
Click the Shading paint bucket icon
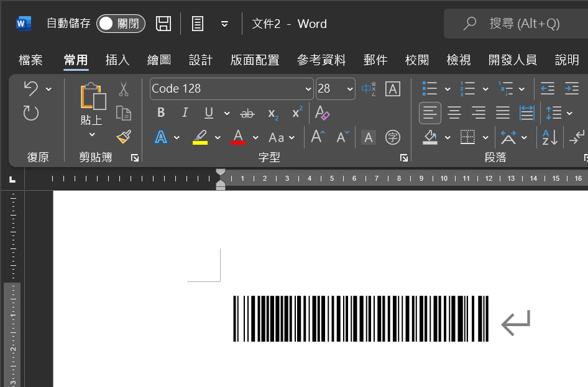pos(430,137)
